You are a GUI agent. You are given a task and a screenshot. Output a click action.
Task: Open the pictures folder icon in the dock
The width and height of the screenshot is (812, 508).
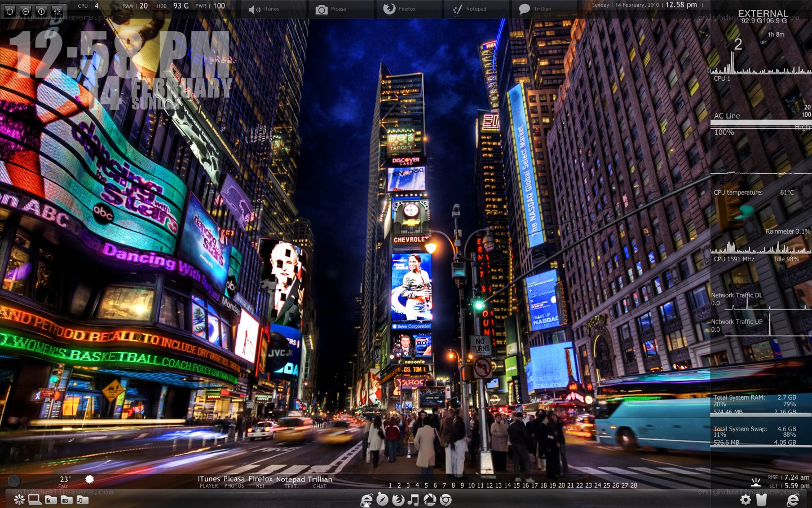(x=67, y=500)
